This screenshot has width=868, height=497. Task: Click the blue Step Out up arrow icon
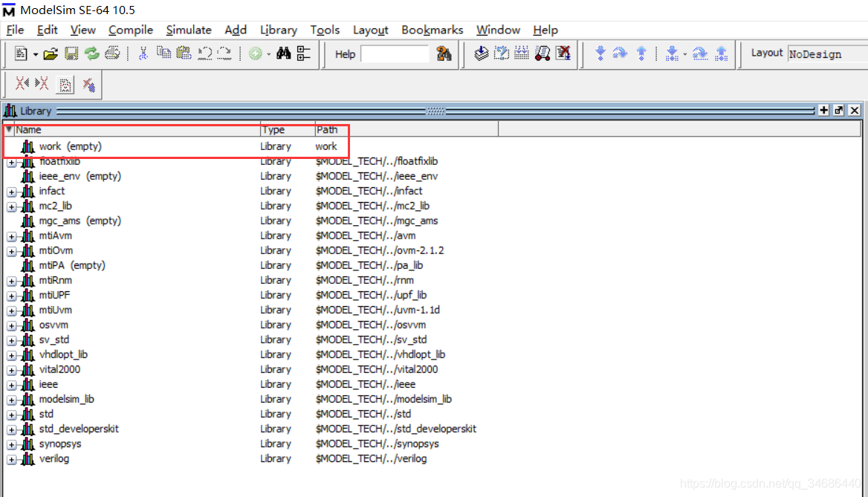click(641, 53)
